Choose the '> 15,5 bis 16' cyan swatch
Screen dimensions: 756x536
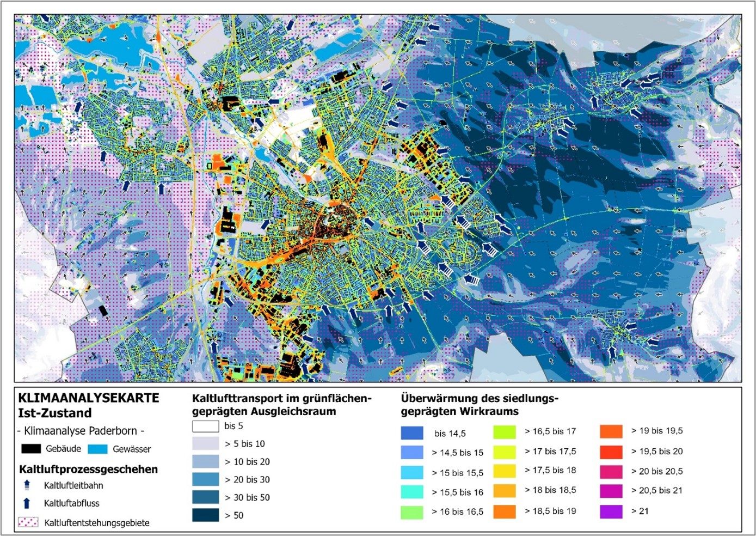point(412,492)
